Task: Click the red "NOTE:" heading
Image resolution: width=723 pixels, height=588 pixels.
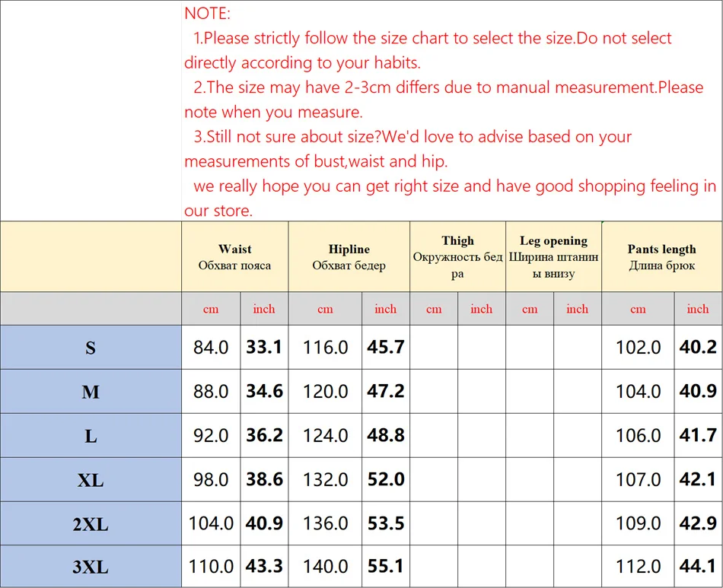Action: point(207,14)
